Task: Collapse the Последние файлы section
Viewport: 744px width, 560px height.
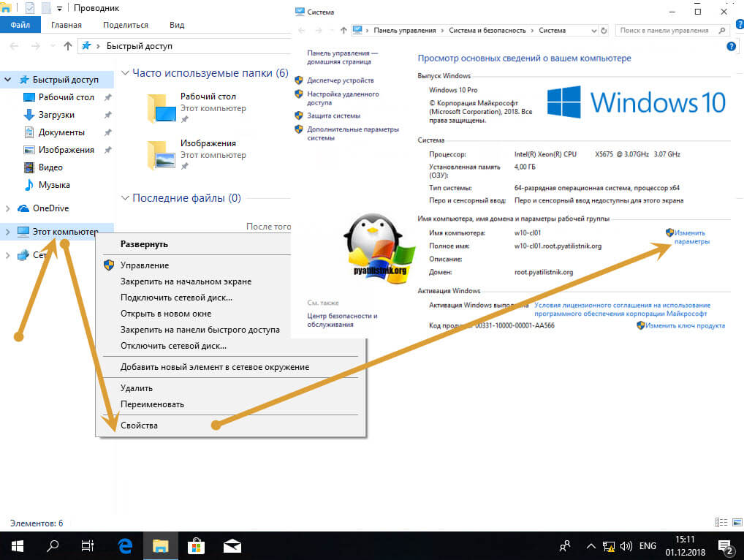Action: (x=125, y=198)
